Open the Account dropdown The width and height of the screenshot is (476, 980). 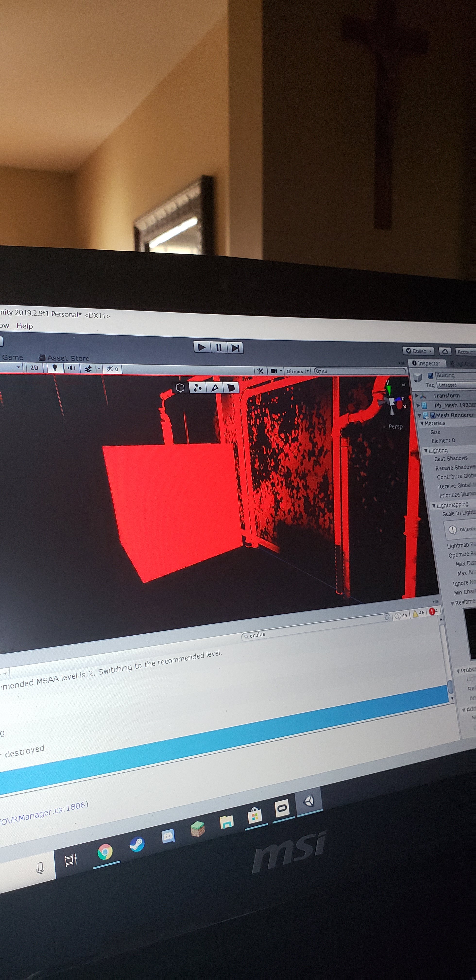(x=465, y=352)
